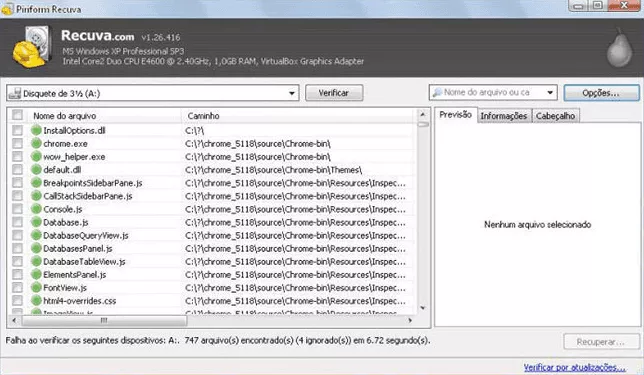
Task: Switch to the Informações tab
Action: point(504,116)
